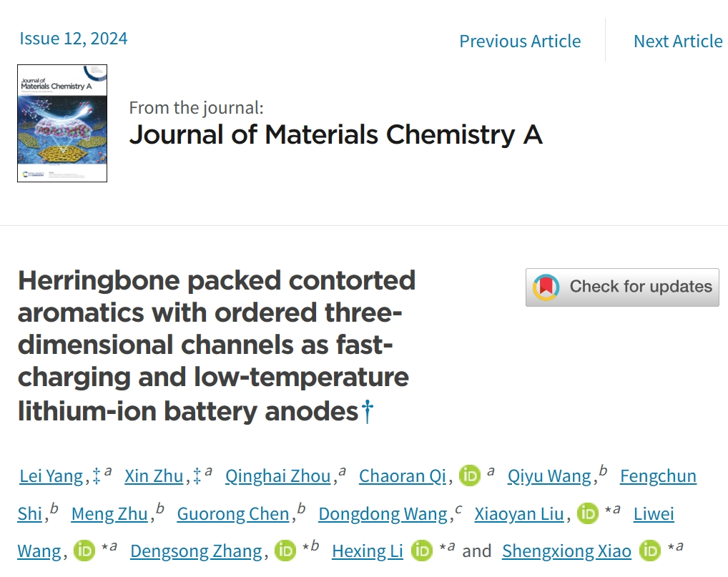
Task: Click the Crossmark bookmark icon
Action: tap(546, 287)
